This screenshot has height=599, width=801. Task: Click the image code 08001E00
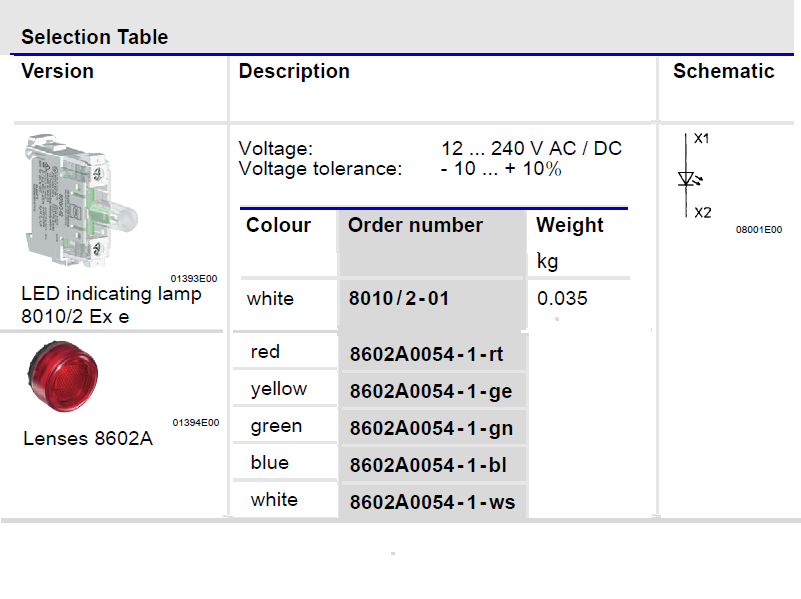tap(759, 230)
